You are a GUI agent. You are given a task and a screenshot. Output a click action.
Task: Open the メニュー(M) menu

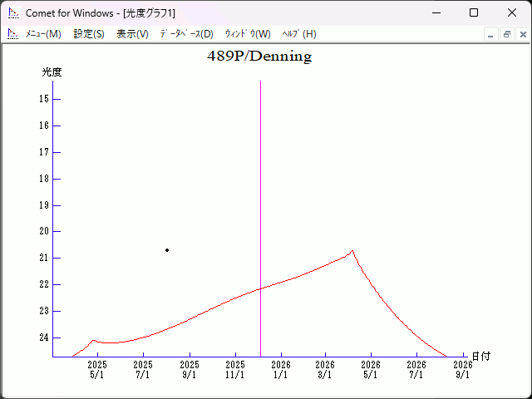(43, 34)
